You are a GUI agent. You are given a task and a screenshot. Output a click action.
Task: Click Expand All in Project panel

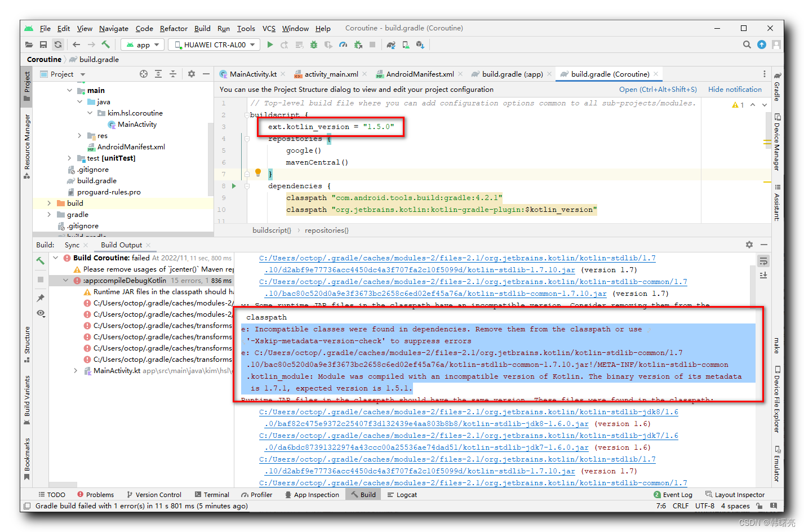tap(158, 74)
